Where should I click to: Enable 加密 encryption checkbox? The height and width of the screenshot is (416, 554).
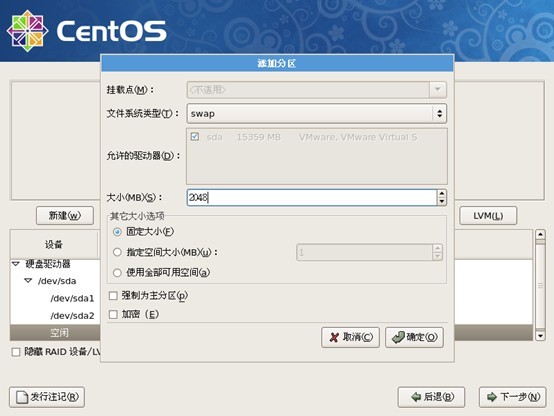(x=113, y=314)
